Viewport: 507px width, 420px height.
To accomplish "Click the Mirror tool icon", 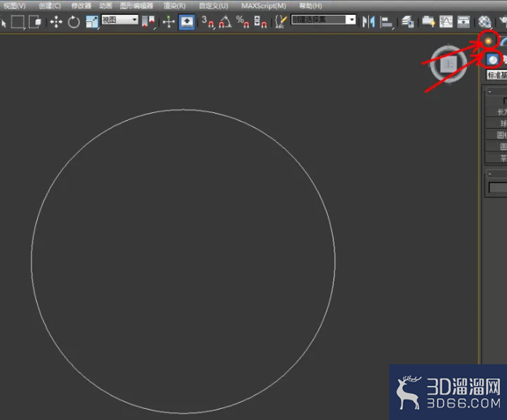I will pos(368,22).
